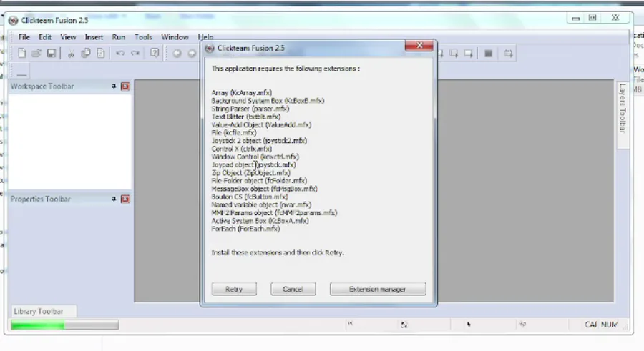This screenshot has height=351, width=644.
Task: Click the CAP status bar indicator
Action: point(591,325)
